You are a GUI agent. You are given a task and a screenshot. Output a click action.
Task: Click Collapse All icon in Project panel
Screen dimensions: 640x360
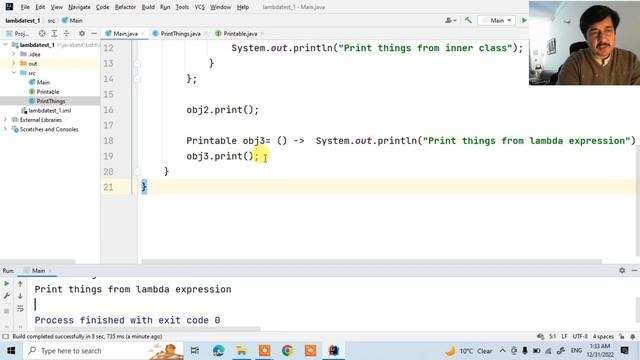[67, 33]
